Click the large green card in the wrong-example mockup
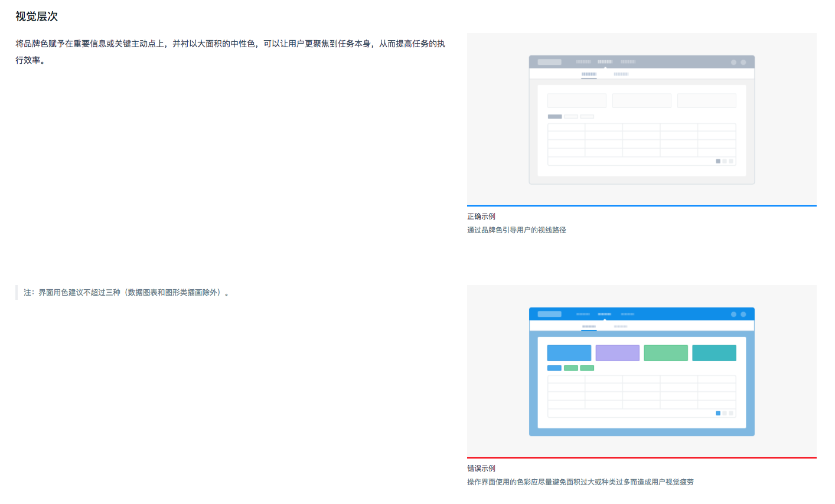Image resolution: width=835 pixels, height=504 pixels. 666,353
